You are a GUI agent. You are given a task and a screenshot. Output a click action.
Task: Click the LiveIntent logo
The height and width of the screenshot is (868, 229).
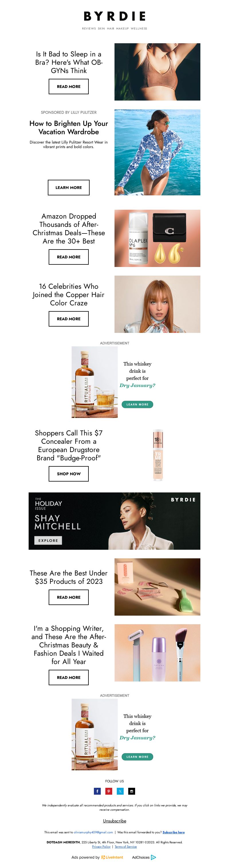112,857
